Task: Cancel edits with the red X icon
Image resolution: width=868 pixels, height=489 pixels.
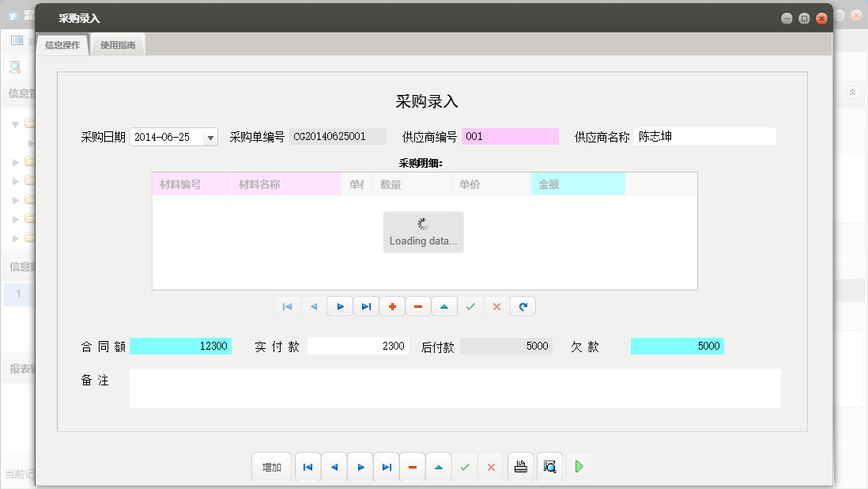Action: tap(491, 467)
